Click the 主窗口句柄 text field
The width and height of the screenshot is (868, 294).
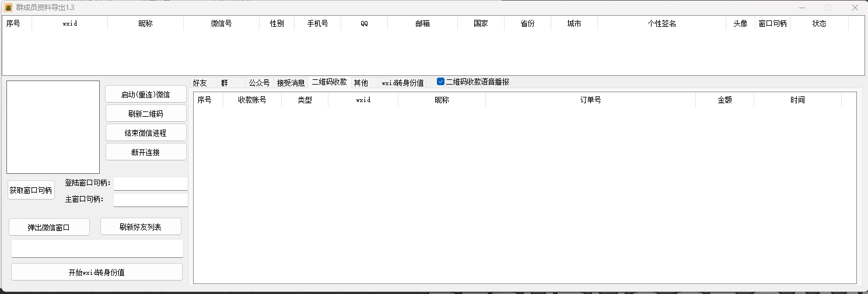pos(150,200)
